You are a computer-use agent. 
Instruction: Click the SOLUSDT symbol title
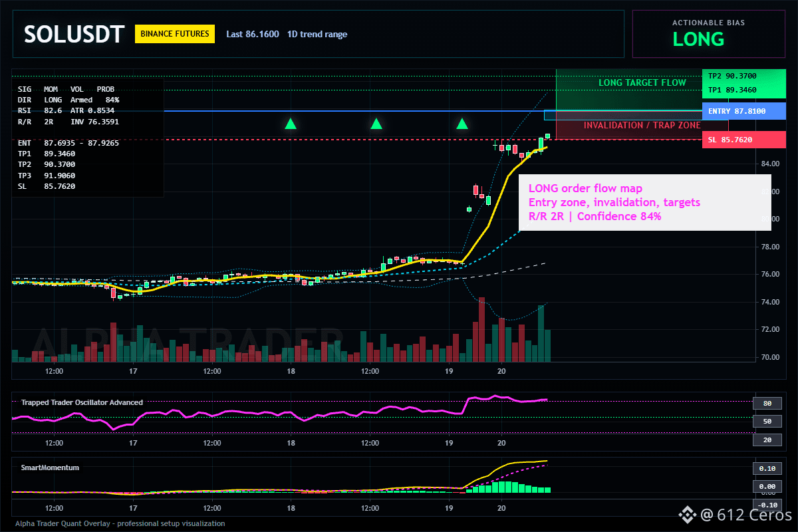[74, 34]
